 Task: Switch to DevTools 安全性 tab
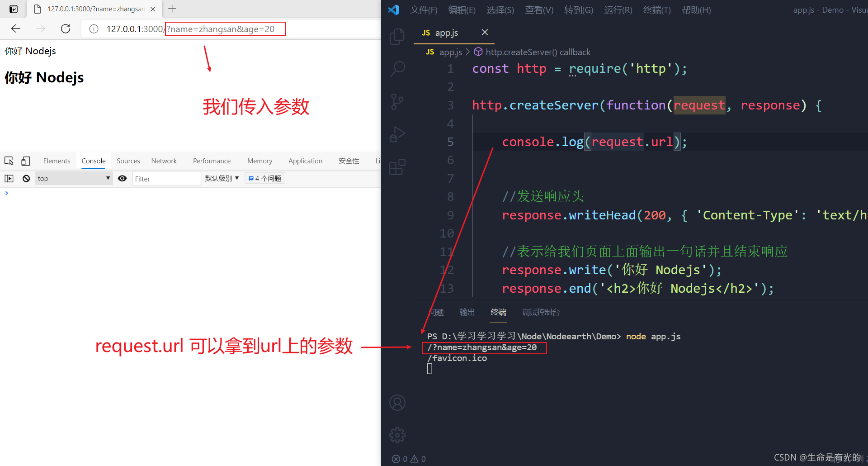click(349, 161)
